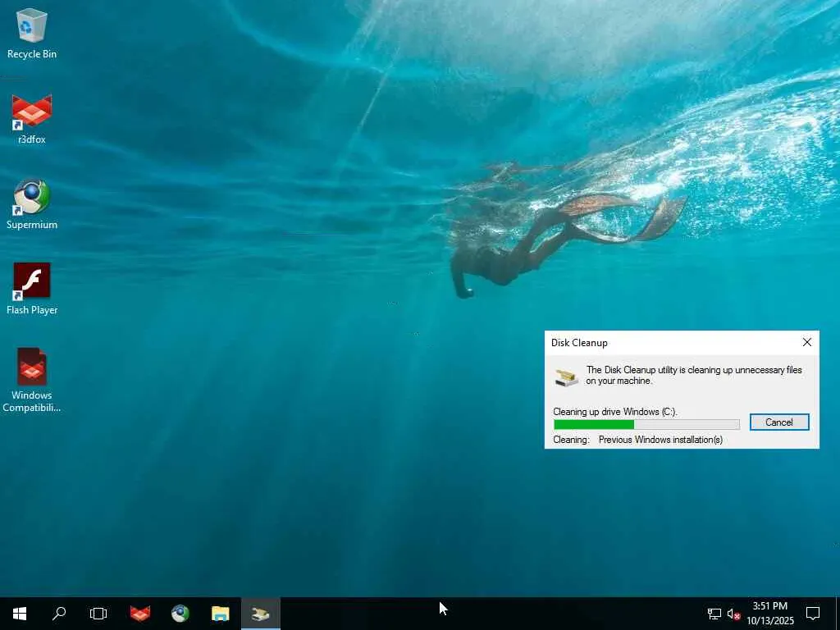The height and width of the screenshot is (630, 840).
Task: Click the Disk Cleanup title bar text
Action: click(x=579, y=343)
